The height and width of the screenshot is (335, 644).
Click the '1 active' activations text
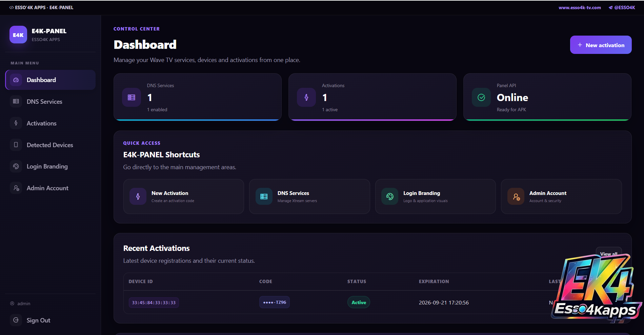330,110
